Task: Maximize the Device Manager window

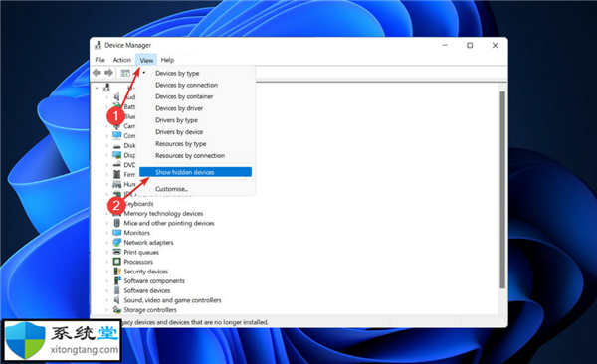Action: pos(470,45)
